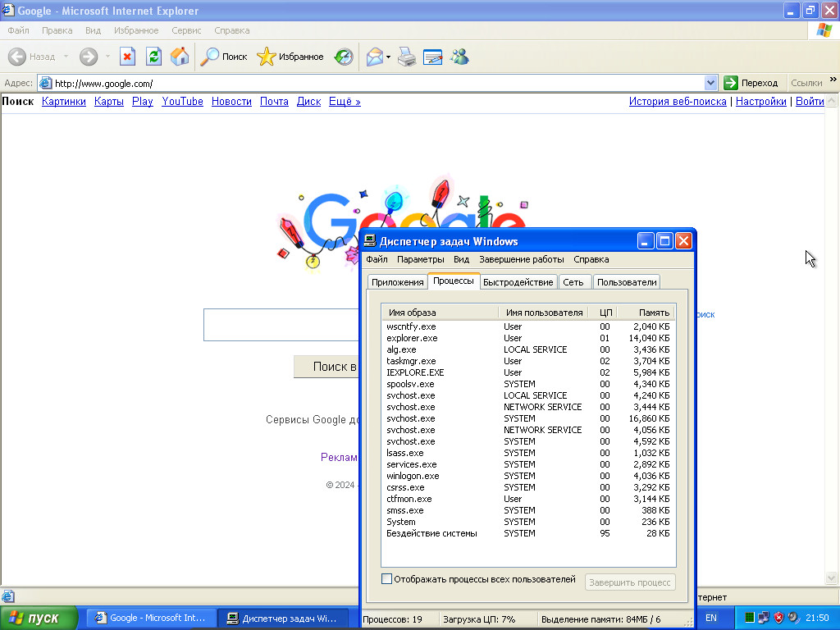Open the address bar dropdown arrow
Viewport: 840px width, 630px height.
pyautogui.click(x=710, y=83)
